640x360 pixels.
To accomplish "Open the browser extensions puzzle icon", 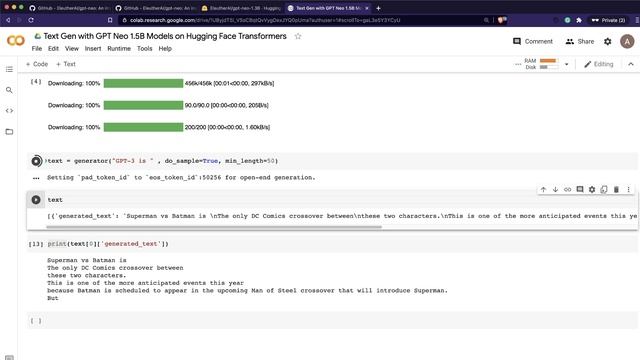I will [x=579, y=20].
